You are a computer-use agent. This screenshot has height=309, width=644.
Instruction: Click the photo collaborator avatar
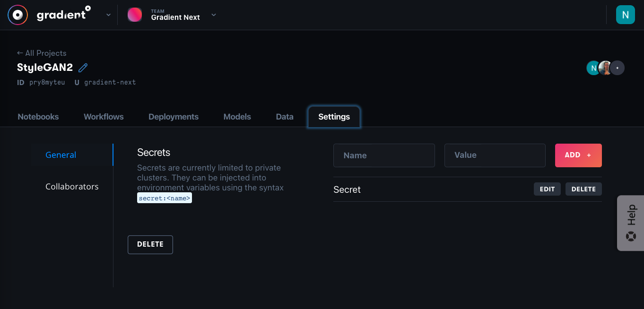[x=605, y=68]
